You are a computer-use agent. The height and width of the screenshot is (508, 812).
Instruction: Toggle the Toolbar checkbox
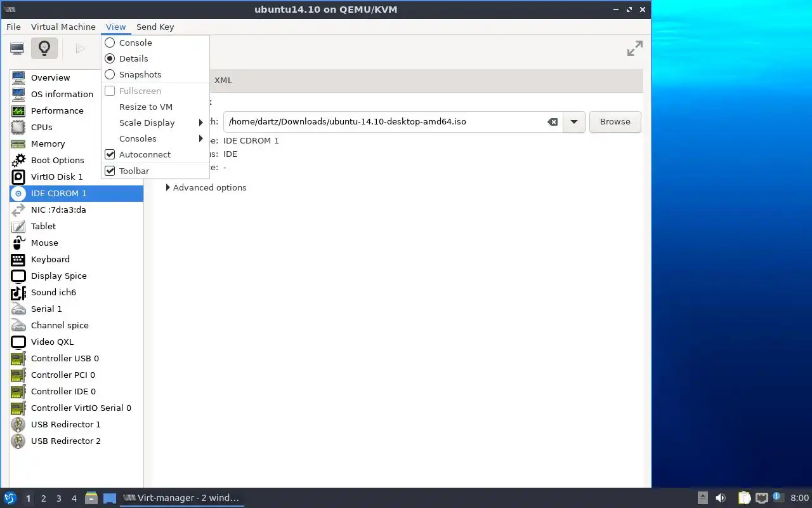110,171
